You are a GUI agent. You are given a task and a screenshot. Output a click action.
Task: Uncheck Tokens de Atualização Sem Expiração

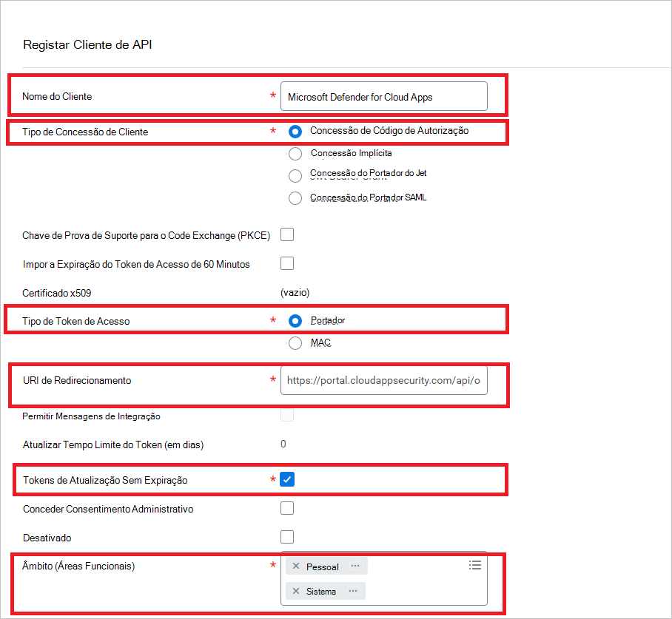pos(287,478)
